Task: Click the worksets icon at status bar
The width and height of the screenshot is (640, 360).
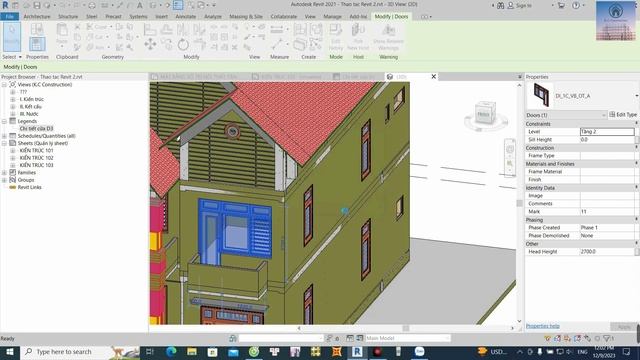Action: point(233,338)
